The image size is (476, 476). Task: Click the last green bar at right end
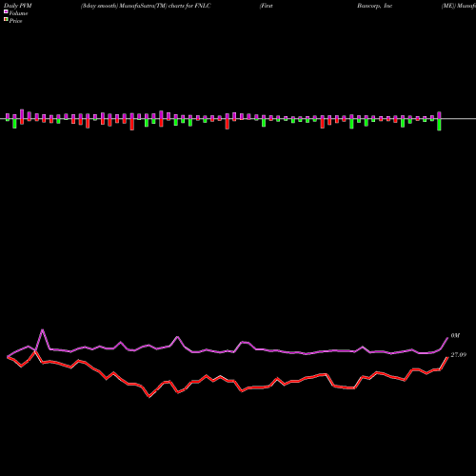coord(440,125)
